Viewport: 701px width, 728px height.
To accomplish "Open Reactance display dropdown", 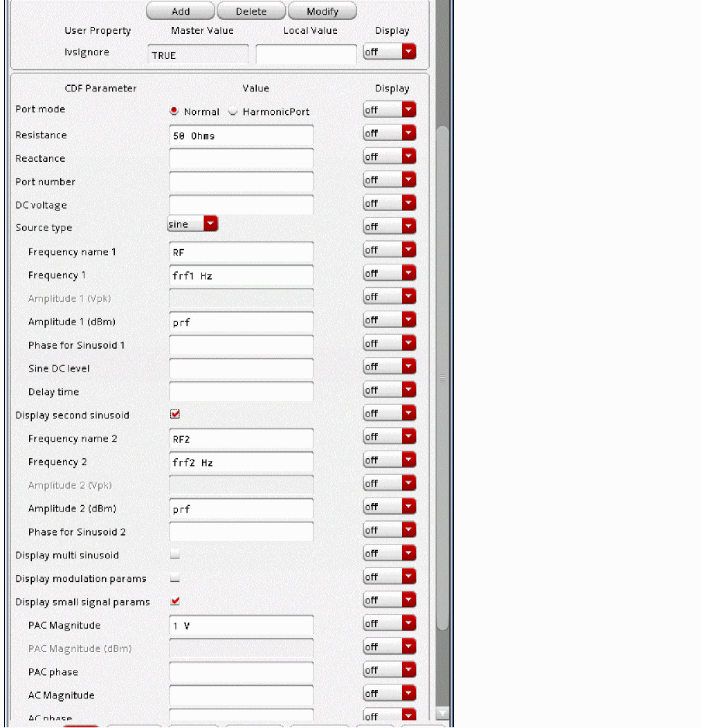I will pos(390,156).
